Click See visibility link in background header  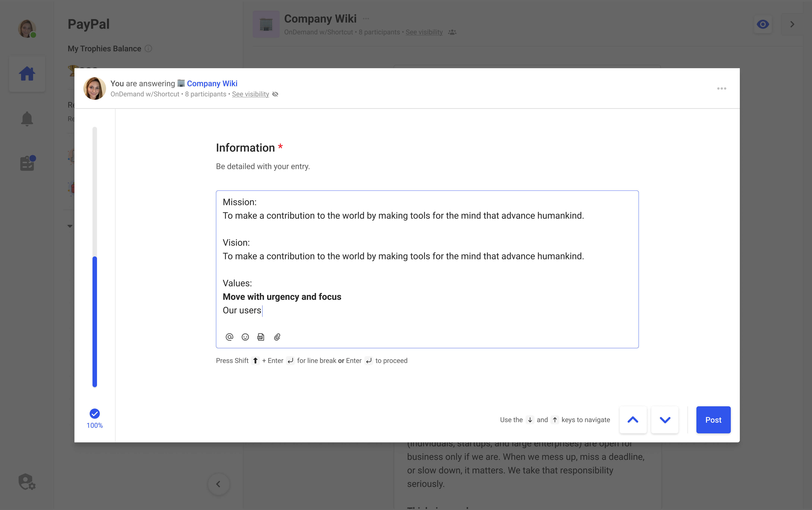click(x=424, y=32)
